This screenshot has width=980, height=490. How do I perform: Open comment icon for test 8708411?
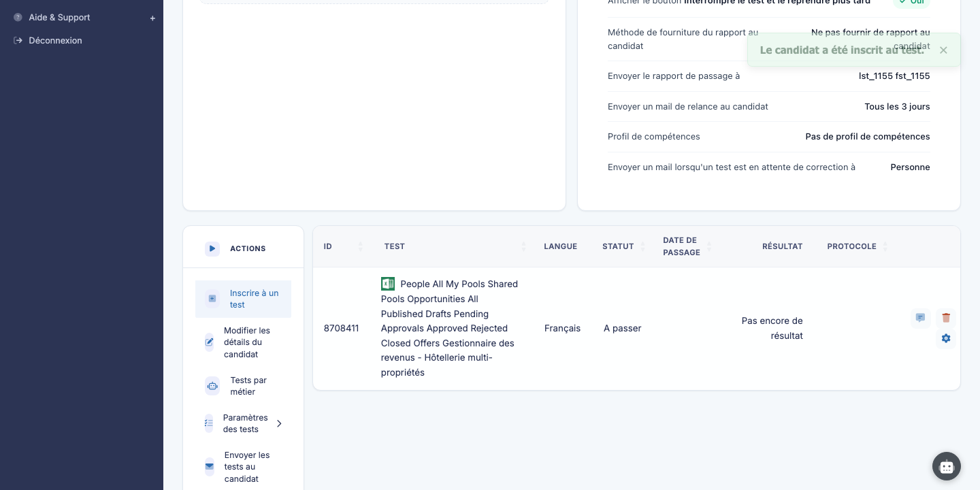pos(921,318)
